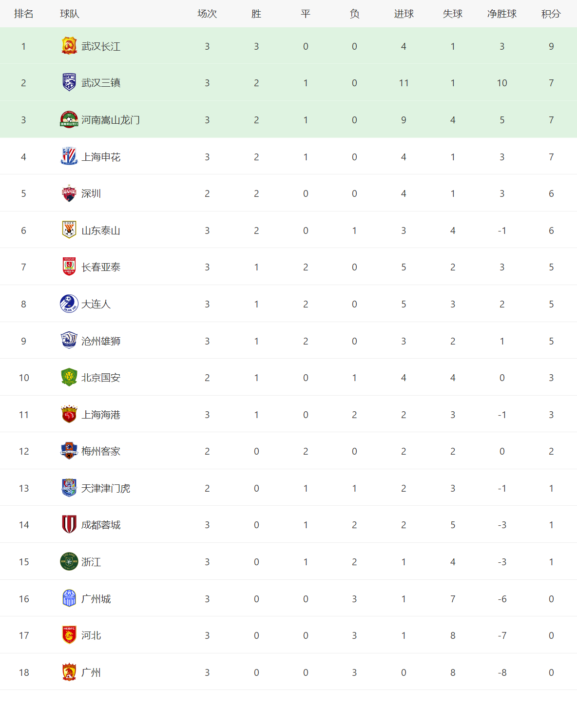577x728 pixels.
Task: Click the 河南嵩山龙门 team badge
Action: point(69,119)
